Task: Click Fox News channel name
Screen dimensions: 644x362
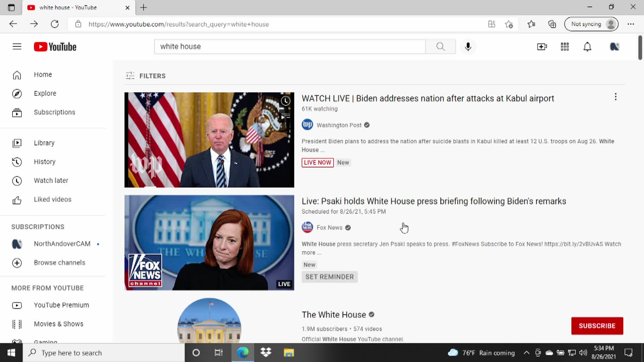Action: point(329,228)
